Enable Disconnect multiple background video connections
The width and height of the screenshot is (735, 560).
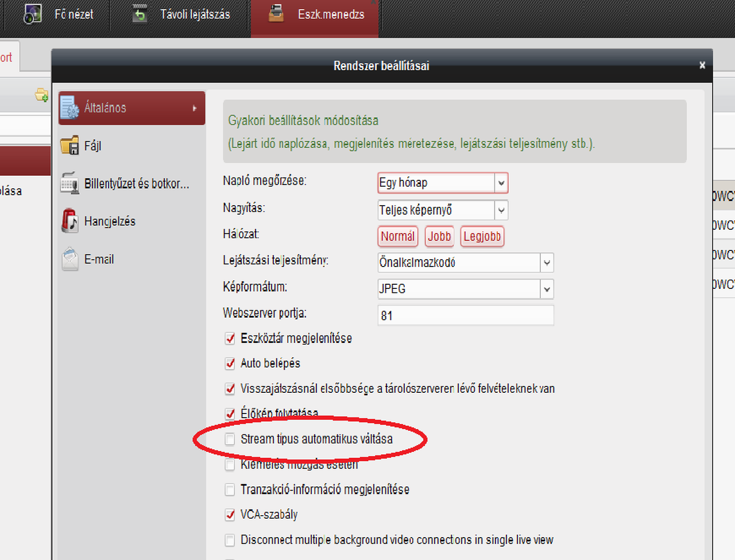[x=230, y=540]
